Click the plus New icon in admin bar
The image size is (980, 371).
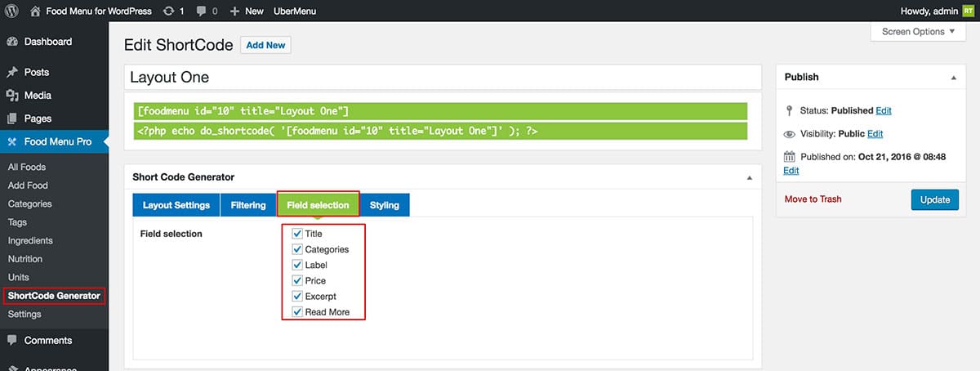pos(234,11)
